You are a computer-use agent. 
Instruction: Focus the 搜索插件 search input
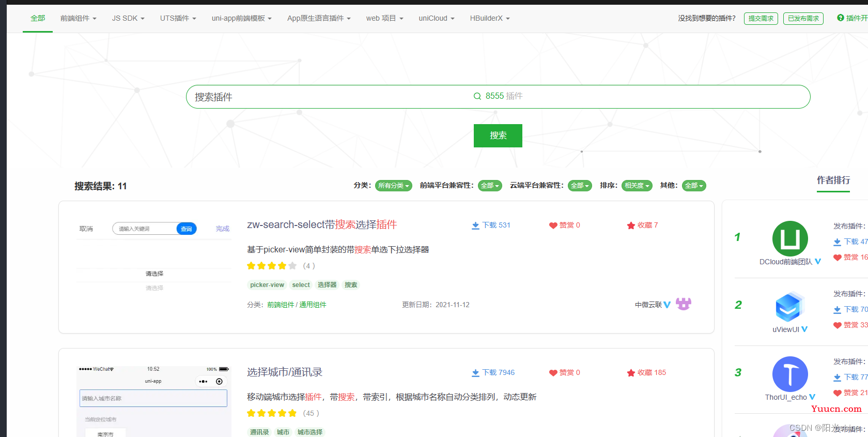498,97
